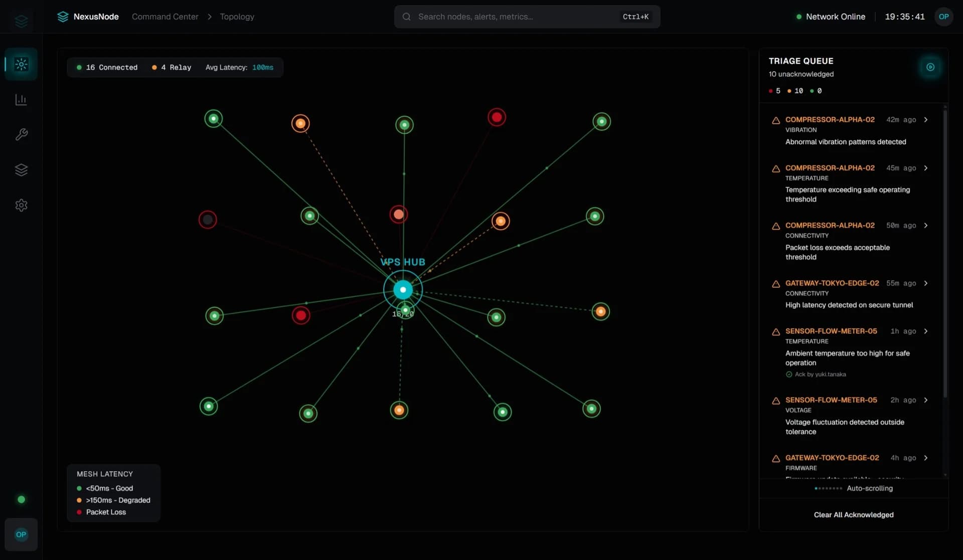963x560 pixels.
Task: Open the bar chart analytics sidebar icon
Action: (x=21, y=100)
